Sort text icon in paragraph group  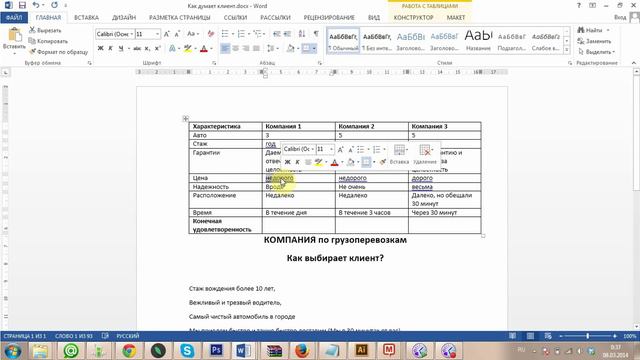302,34
